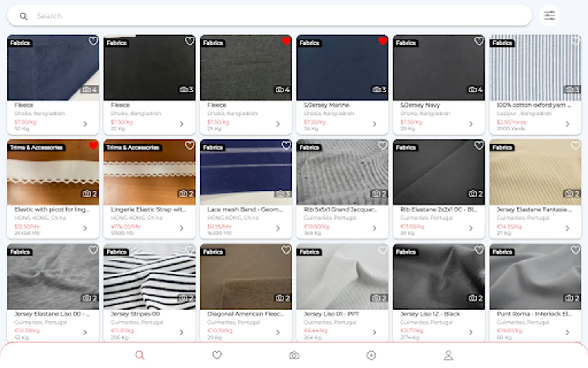Image resolution: width=588 pixels, height=368 pixels.
Task: Select the Lace mesh Band title text
Action: 245,209
